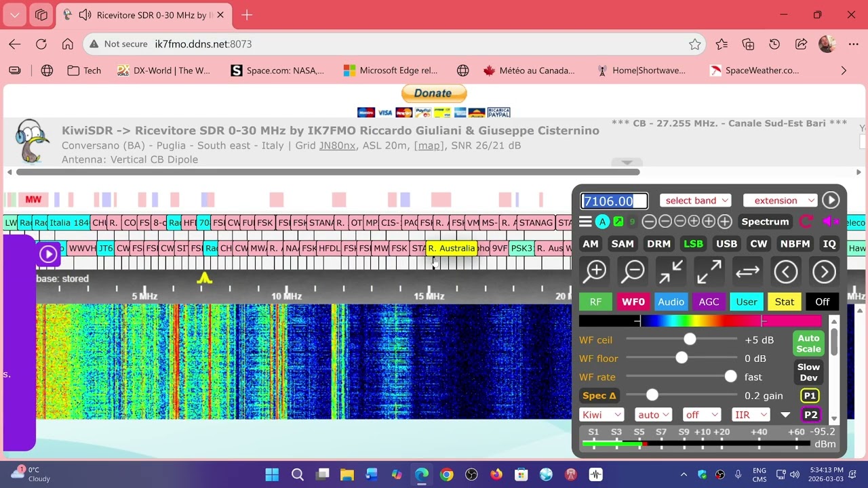Click the P1 preset button
The height and width of the screenshot is (488, 868).
coord(810,396)
